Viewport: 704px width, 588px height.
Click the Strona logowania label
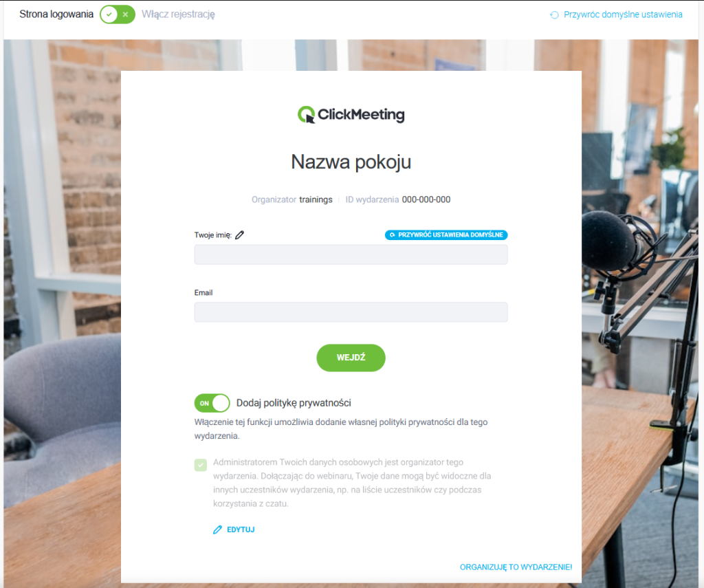(56, 14)
